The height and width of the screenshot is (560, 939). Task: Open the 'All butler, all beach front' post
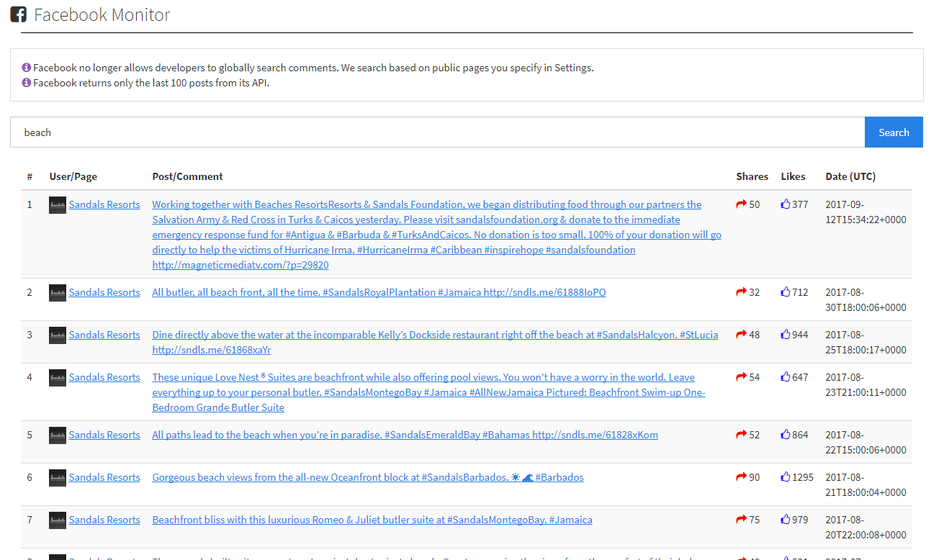[379, 292]
